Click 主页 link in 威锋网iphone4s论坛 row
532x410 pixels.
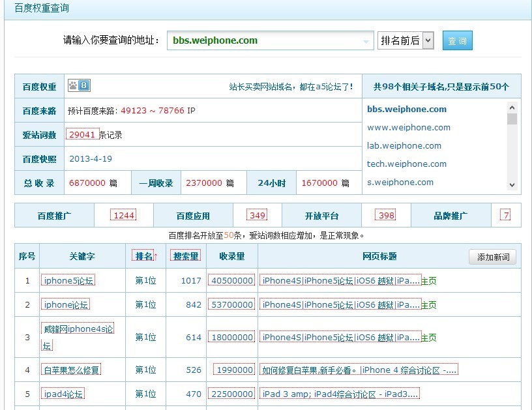click(x=429, y=338)
